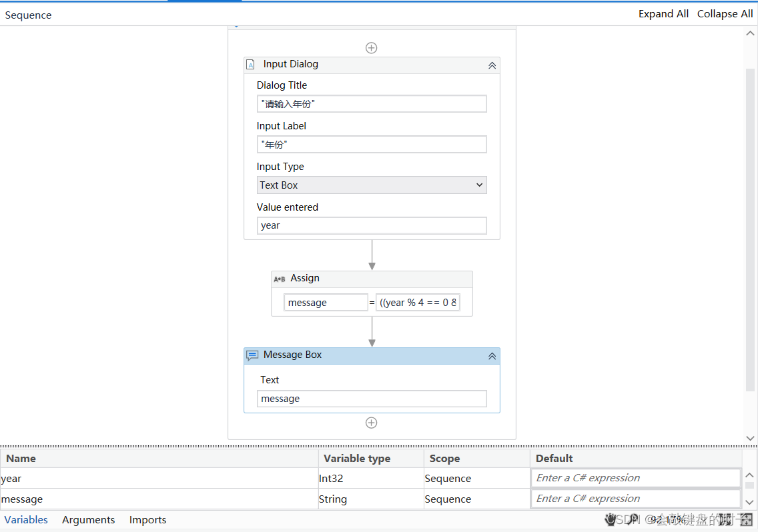Switch to the Arguments tab
Screen dimensions: 758x532
tap(88, 519)
